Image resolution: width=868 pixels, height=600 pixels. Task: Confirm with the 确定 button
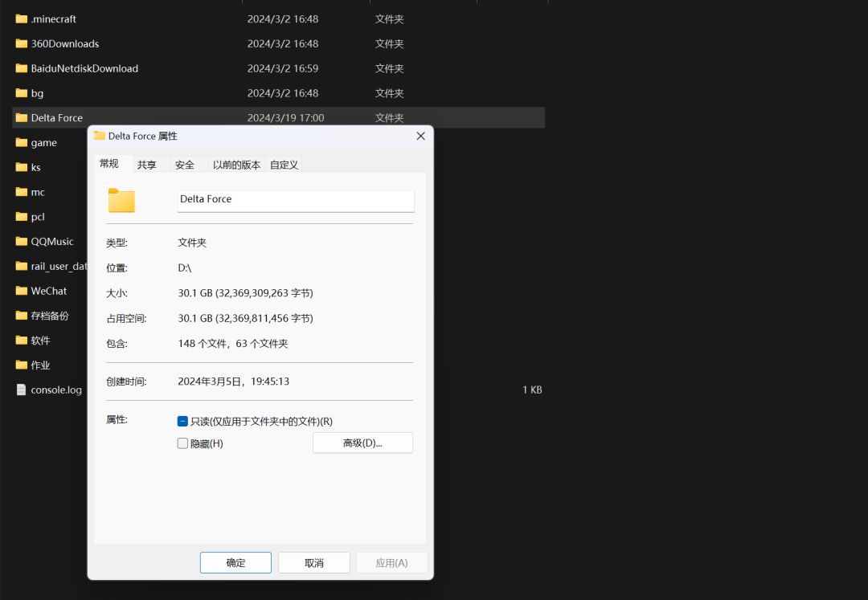tap(235, 563)
